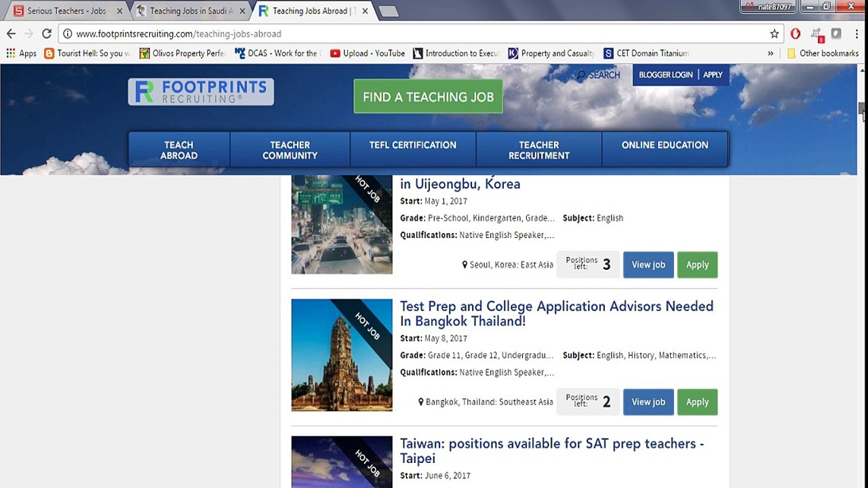The height and width of the screenshot is (488, 868).
Task: Switch to the Serious Teachers - Jobs tab
Action: click(67, 11)
